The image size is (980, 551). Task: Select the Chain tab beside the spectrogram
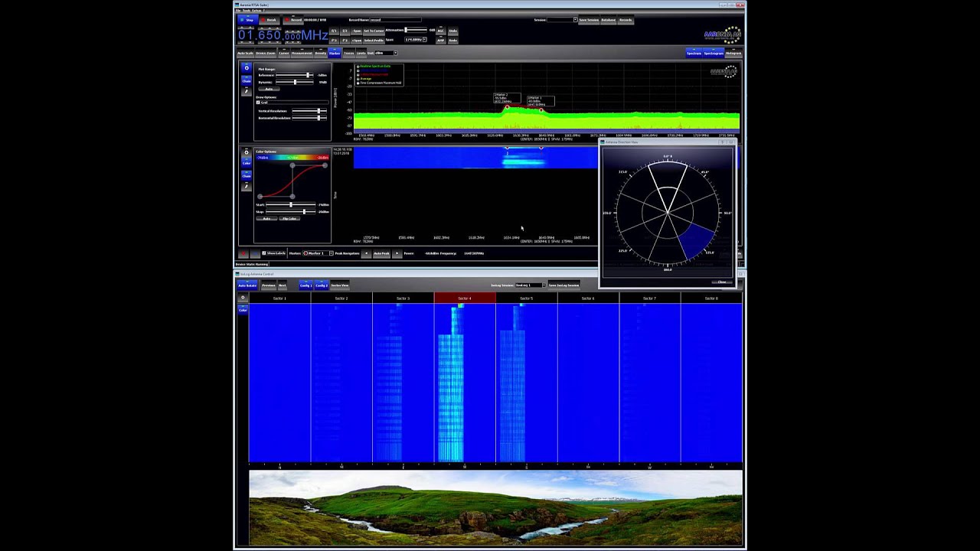pos(247,175)
